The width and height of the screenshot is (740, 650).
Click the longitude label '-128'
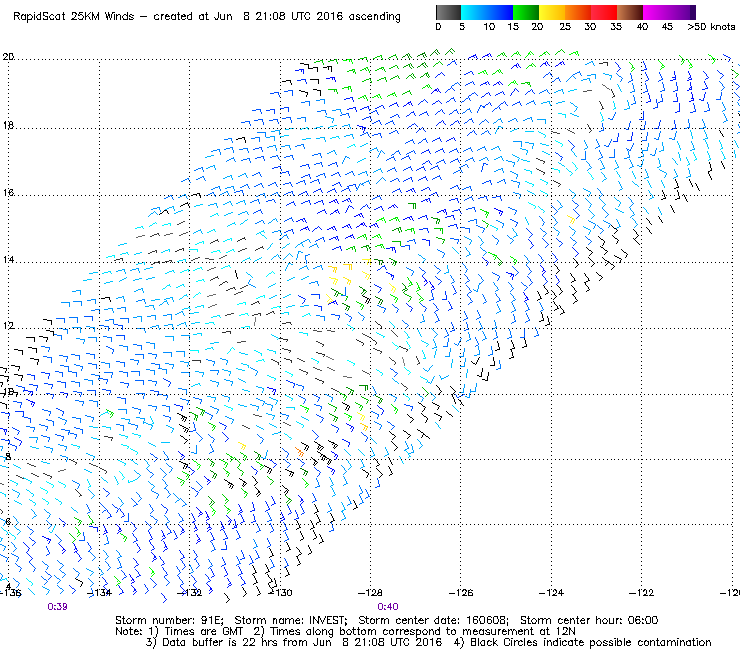coord(370,592)
